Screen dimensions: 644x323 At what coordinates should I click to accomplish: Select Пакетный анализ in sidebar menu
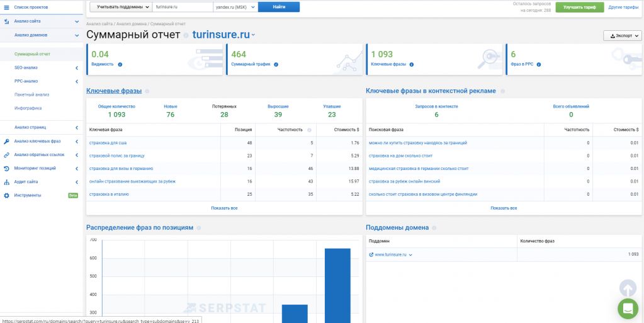pos(31,94)
